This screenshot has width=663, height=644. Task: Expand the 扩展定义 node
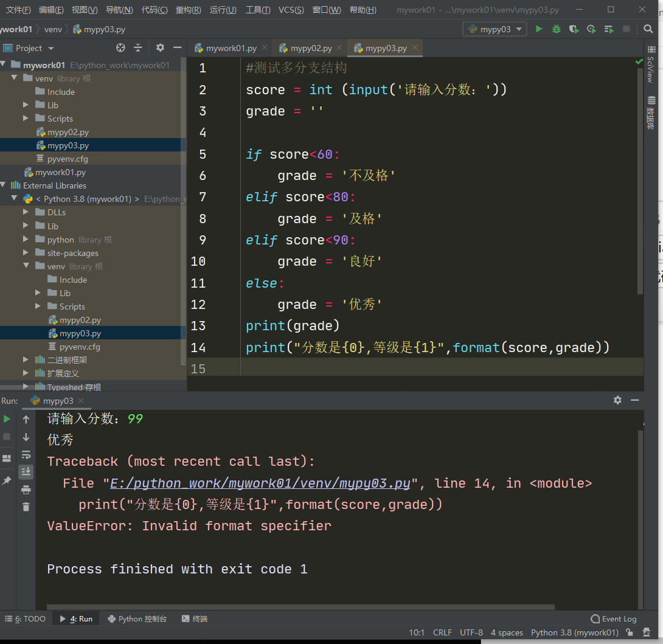tap(26, 373)
